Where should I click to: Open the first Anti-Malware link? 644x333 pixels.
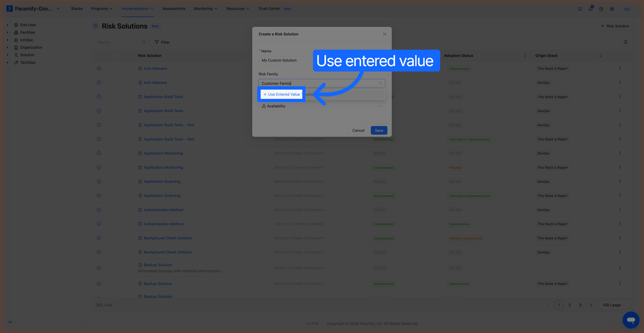pos(155,68)
